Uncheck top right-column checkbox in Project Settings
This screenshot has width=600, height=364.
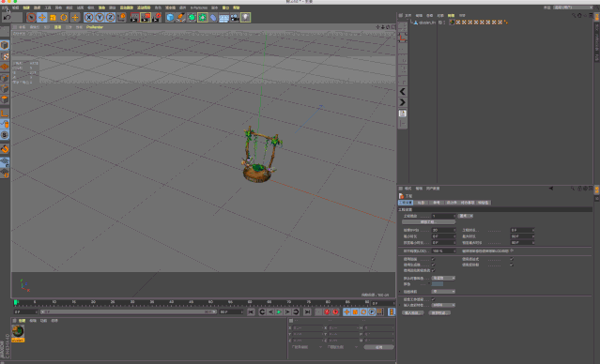(x=512, y=259)
